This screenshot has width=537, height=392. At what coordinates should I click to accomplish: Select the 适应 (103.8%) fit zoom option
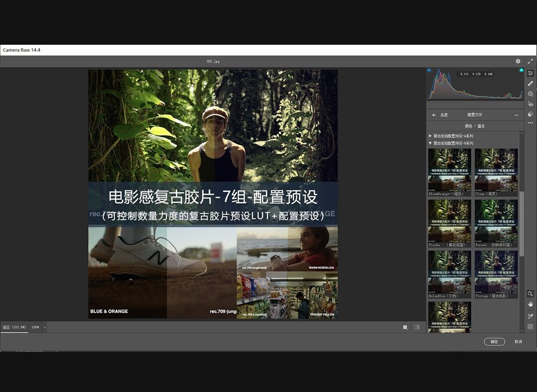click(14, 327)
